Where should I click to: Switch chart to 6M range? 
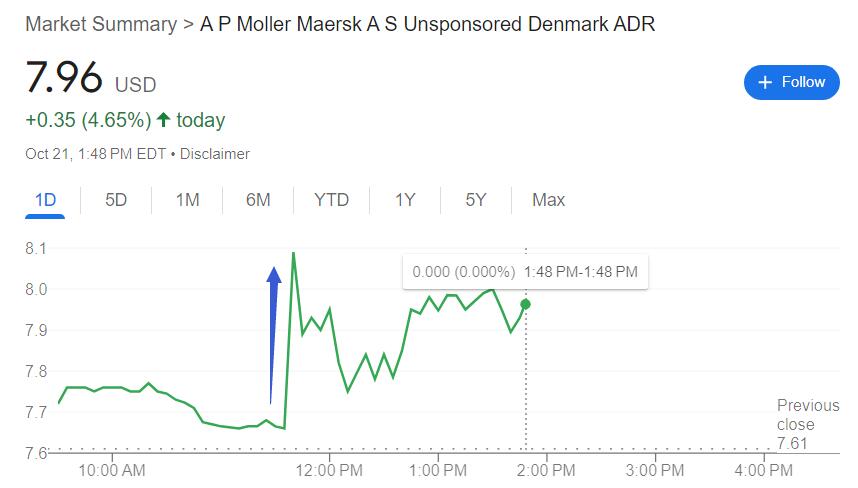click(x=258, y=200)
